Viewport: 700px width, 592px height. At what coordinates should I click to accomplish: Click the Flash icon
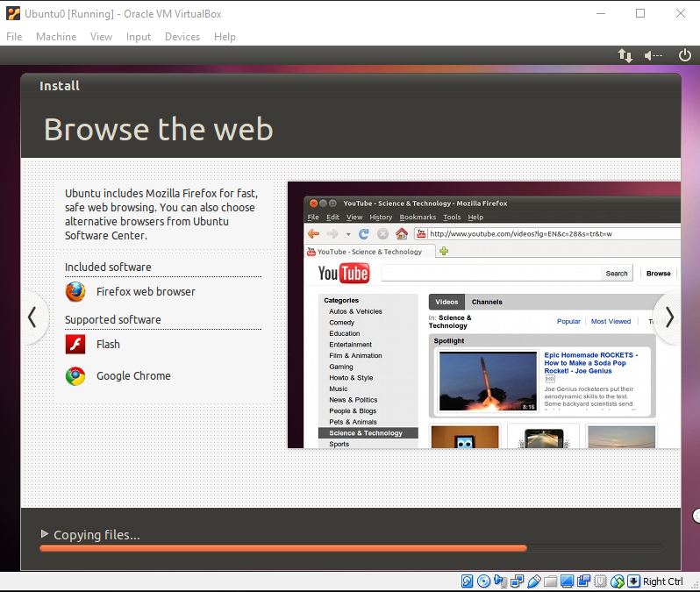click(x=75, y=344)
